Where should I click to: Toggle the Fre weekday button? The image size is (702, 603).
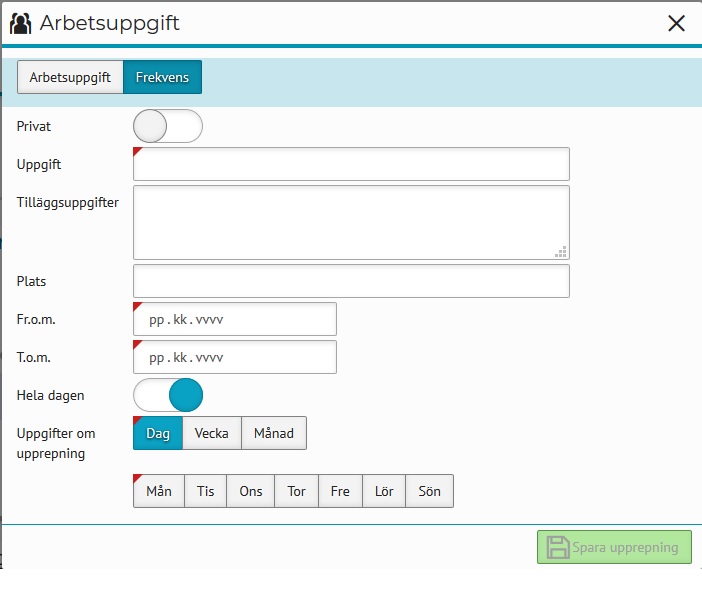click(340, 491)
